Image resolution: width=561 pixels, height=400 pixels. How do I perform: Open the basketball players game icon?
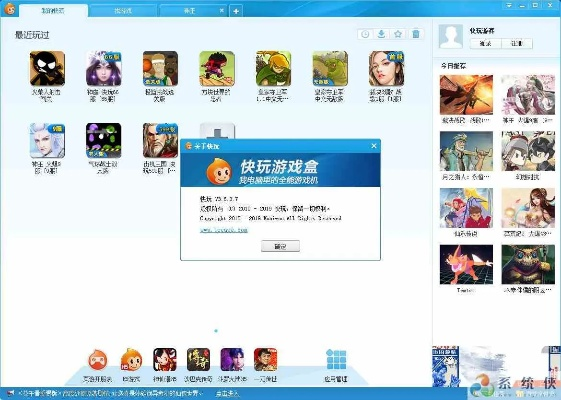160,68
